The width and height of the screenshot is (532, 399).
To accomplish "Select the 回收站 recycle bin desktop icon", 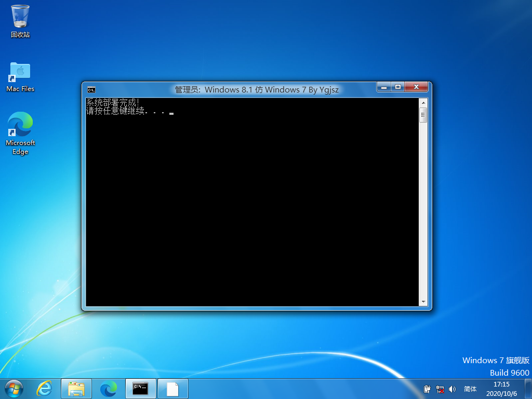I will pos(20,21).
